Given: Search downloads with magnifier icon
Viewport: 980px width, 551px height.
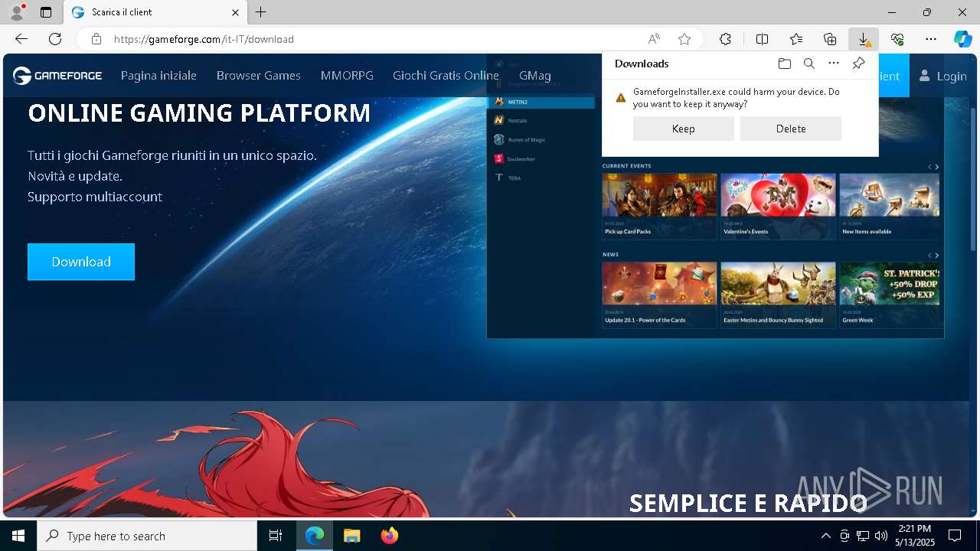Looking at the screenshot, I should pyautogui.click(x=808, y=64).
